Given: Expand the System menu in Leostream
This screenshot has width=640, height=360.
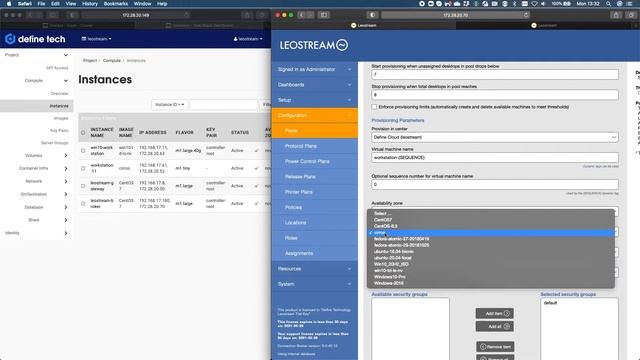Looking at the screenshot, I should coord(314,284).
